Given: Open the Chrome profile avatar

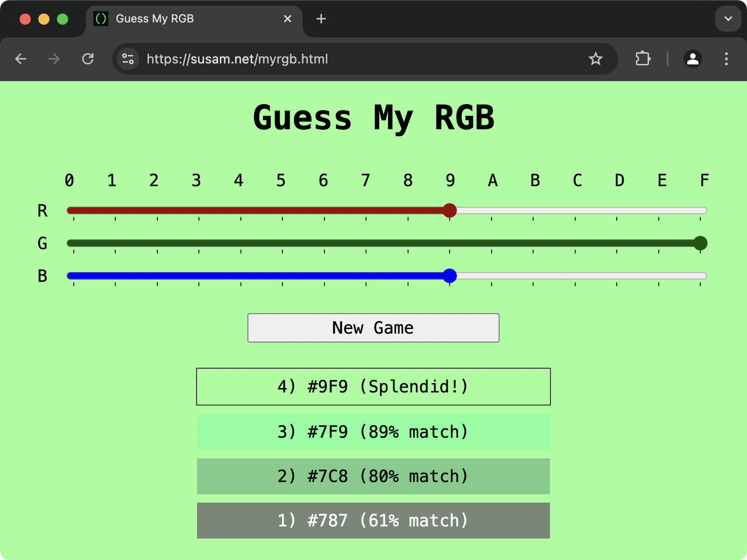Looking at the screenshot, I should [x=693, y=59].
